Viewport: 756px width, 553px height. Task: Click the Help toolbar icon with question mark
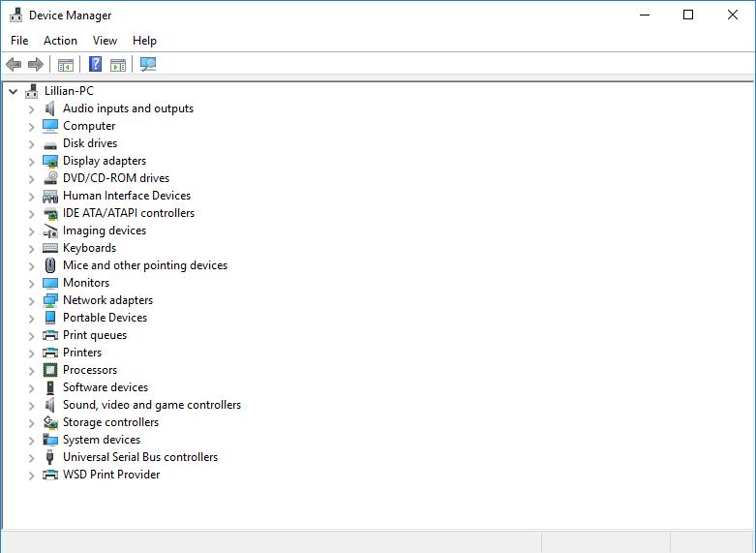[x=95, y=65]
